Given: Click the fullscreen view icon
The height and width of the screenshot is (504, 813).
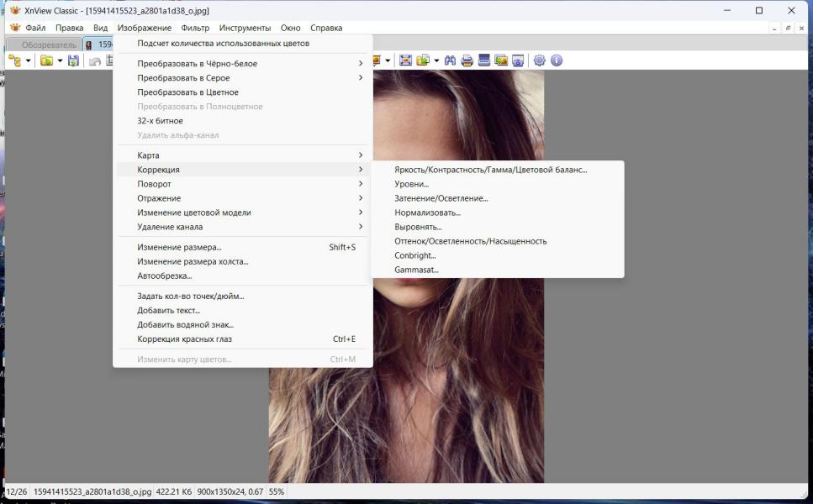Looking at the screenshot, I should (405, 60).
